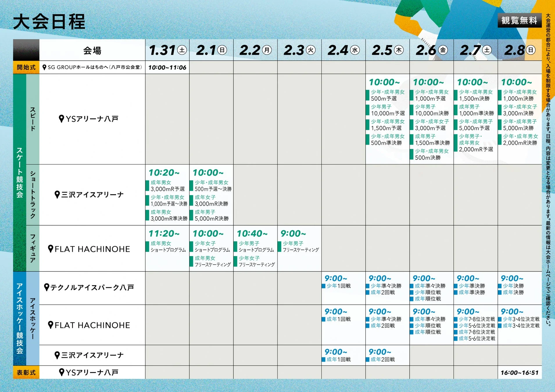Select the 1.31 date column header
555x392 pixels.
click(x=167, y=50)
